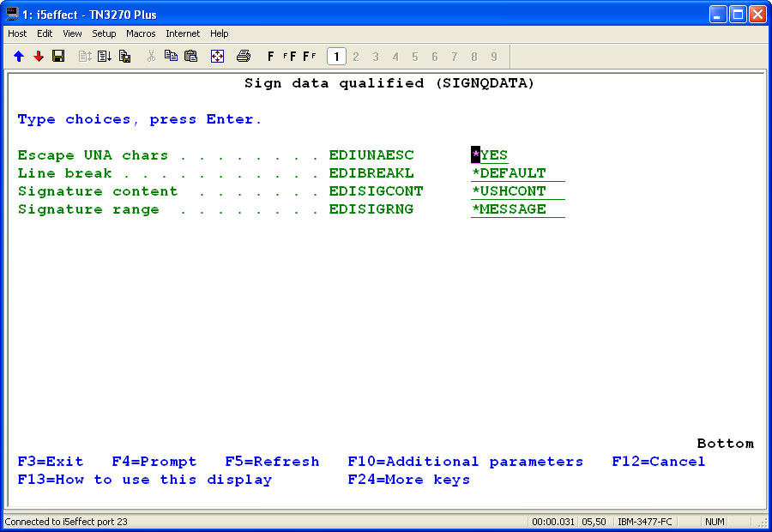Click the F12=Cancel key label

(x=658, y=462)
